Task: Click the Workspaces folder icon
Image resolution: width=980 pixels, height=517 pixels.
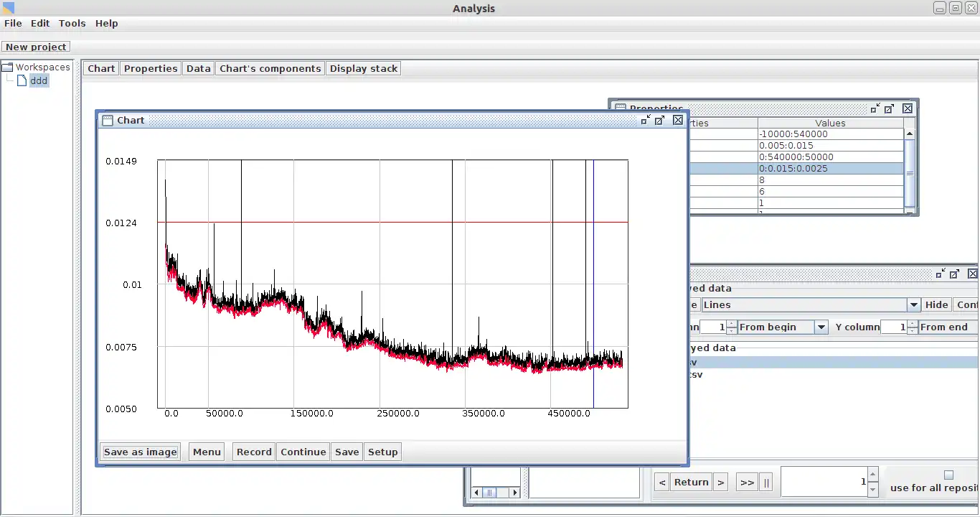Action: [8, 67]
